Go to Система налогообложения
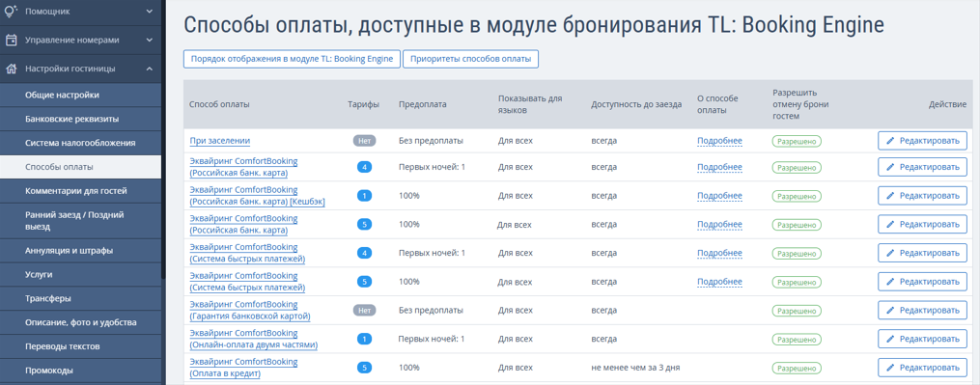Viewport: 980px width, 385px height. [x=80, y=143]
